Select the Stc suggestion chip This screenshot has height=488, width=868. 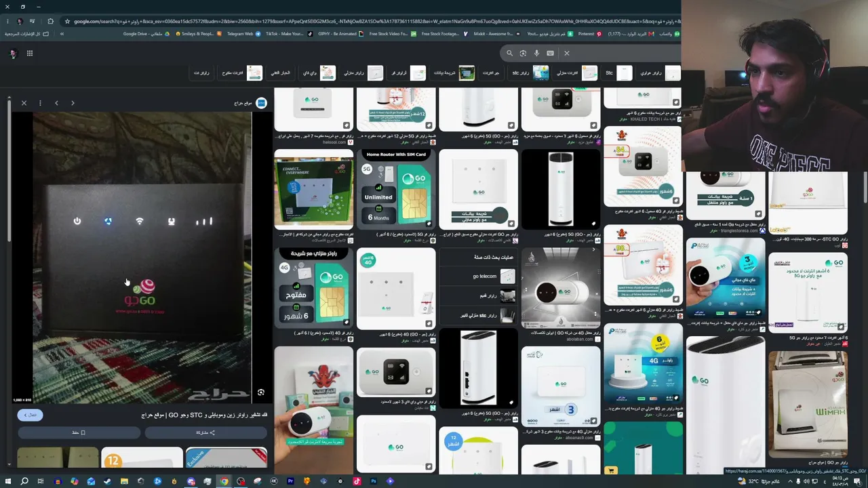[x=617, y=73]
